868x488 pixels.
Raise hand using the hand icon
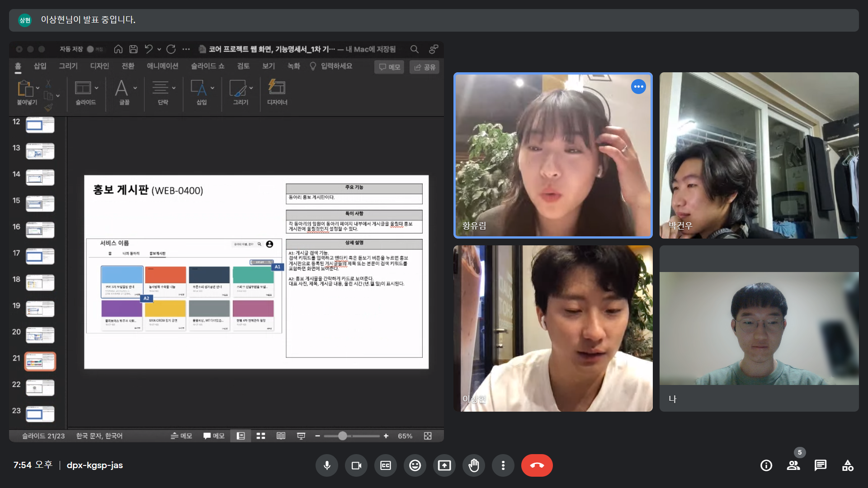474,465
